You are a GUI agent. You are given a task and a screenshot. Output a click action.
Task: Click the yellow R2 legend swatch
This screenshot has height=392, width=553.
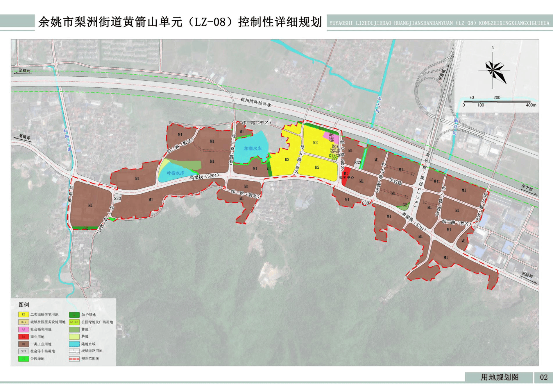(24, 314)
